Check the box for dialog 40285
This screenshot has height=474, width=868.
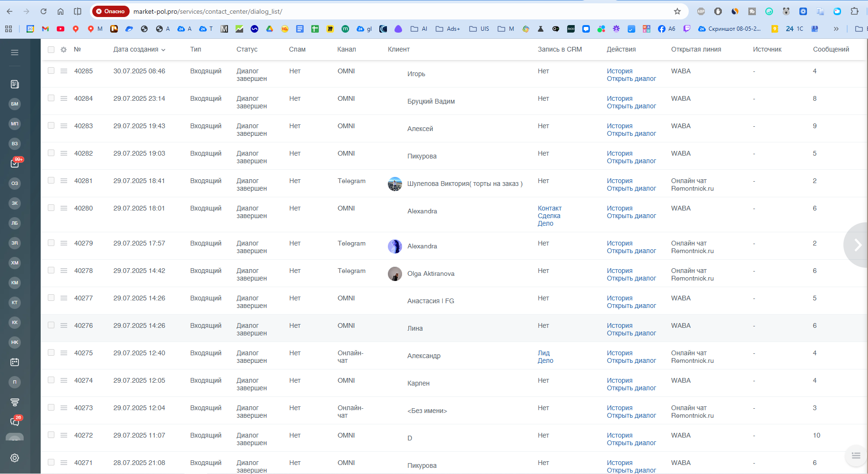pos(51,71)
